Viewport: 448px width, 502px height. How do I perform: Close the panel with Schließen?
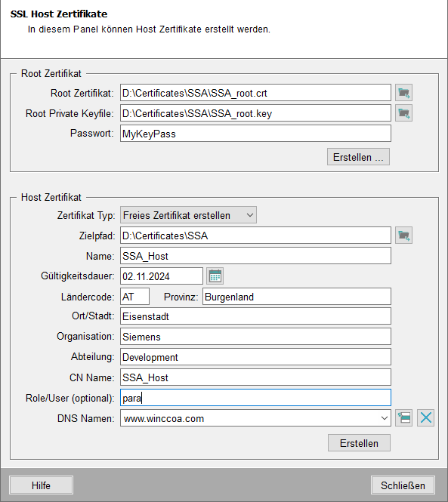coord(403,485)
